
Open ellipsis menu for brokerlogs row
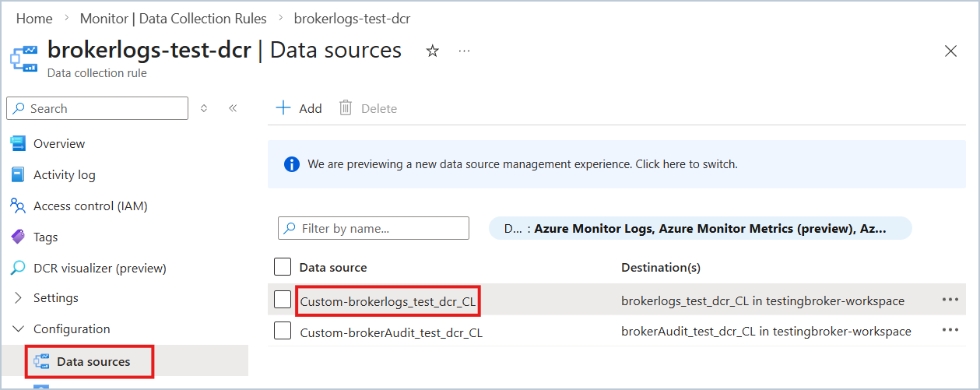pos(950,299)
